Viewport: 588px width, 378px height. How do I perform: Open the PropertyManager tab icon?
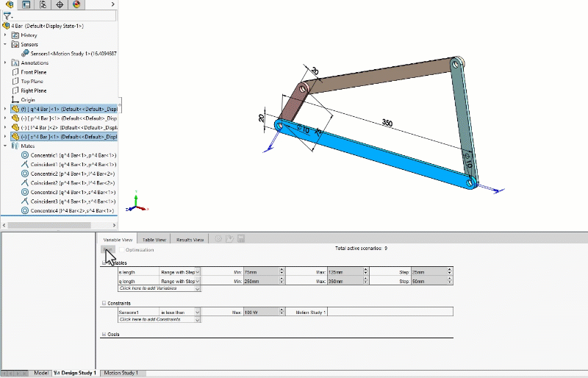click(x=26, y=4)
